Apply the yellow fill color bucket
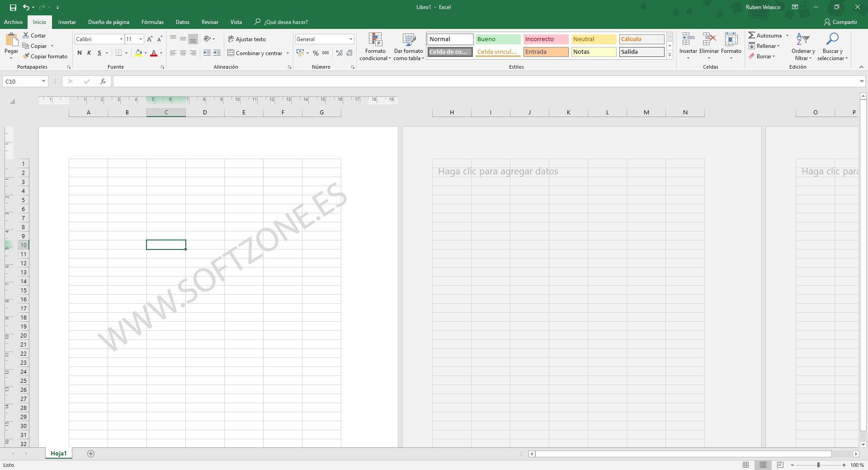Image resolution: width=868 pixels, height=470 pixels. [x=139, y=53]
